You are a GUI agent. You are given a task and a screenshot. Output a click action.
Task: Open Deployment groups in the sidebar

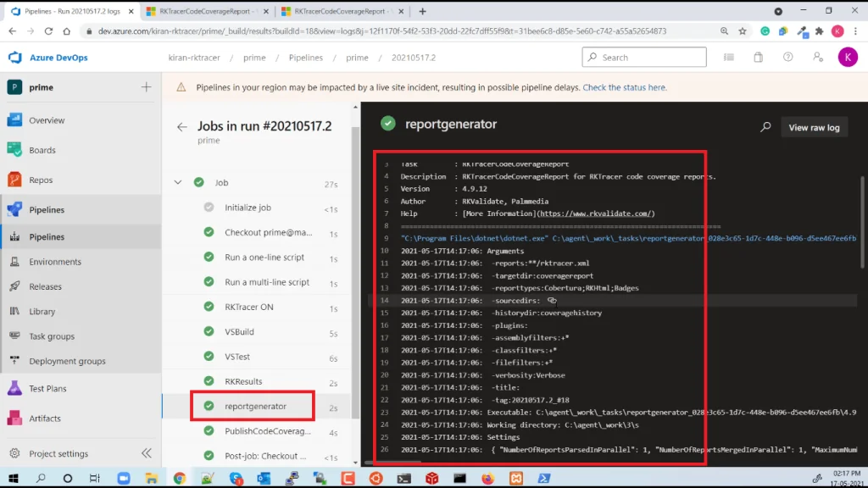point(67,361)
